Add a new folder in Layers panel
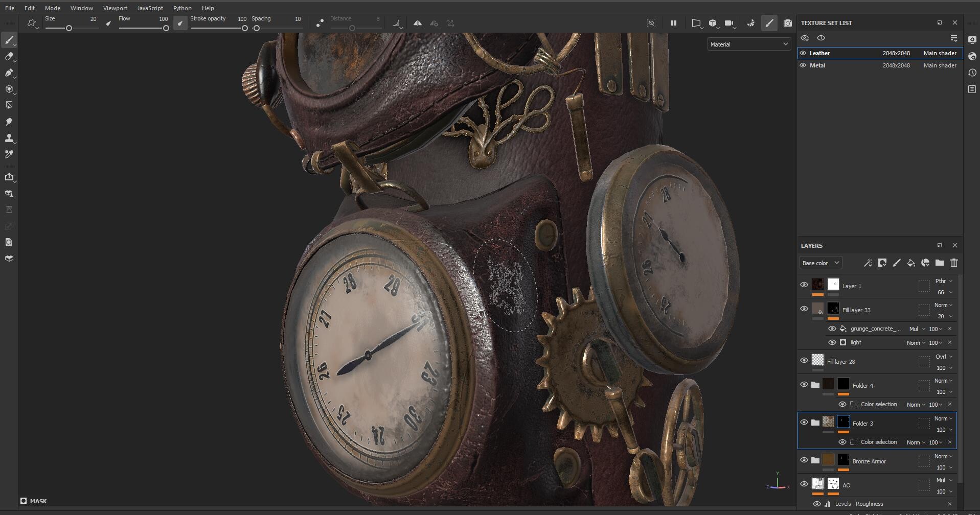 pyautogui.click(x=940, y=263)
